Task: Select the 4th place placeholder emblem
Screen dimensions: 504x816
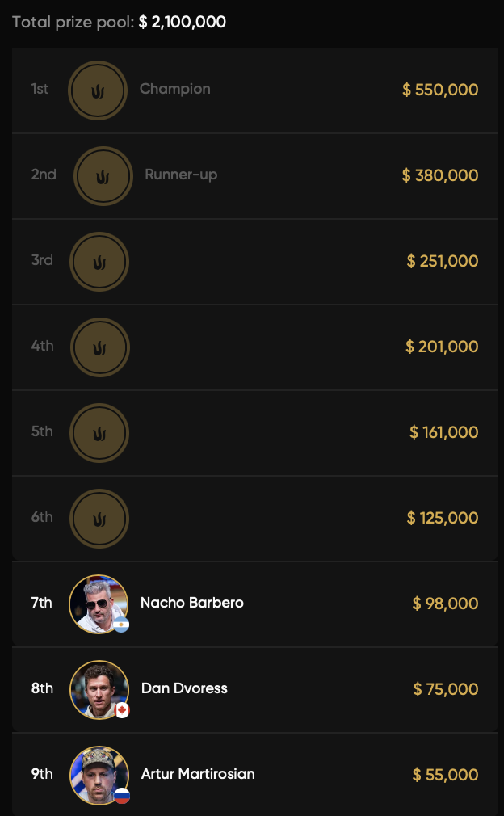Action: click(100, 347)
